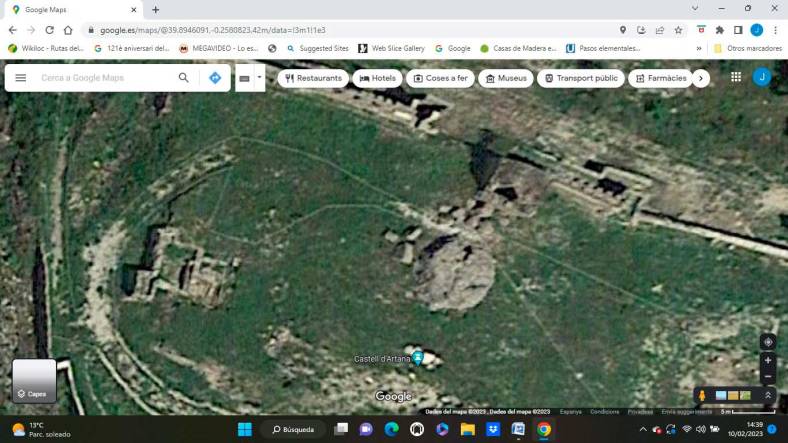
Task: Open the Google apps grid
Action: coord(736,77)
